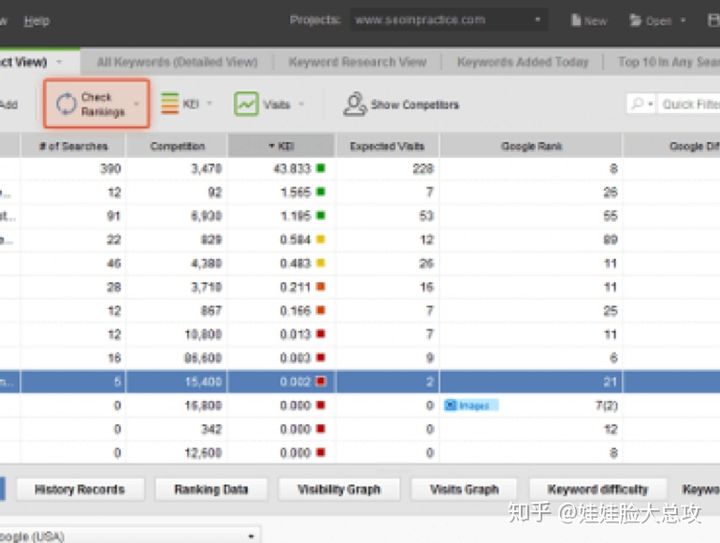Sort by Google Rank column header

tap(531, 146)
